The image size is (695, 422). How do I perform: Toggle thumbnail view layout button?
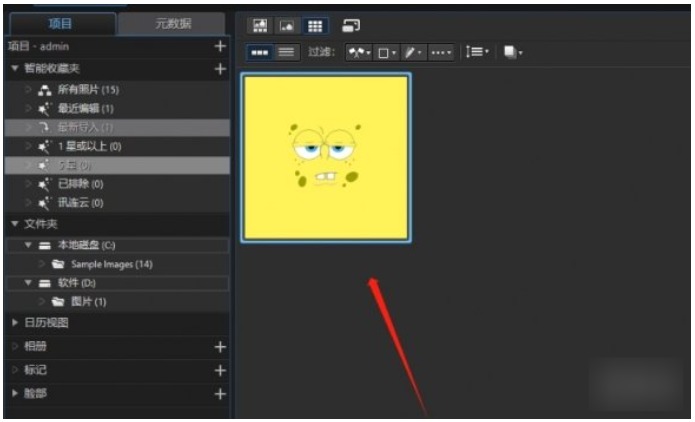(x=260, y=52)
